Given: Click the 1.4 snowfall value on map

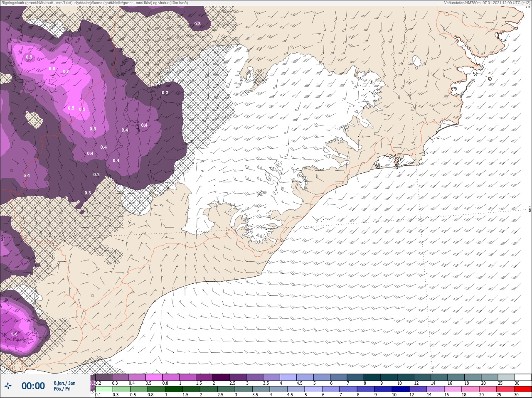Looking at the screenshot, I should pyautogui.click(x=14, y=334).
